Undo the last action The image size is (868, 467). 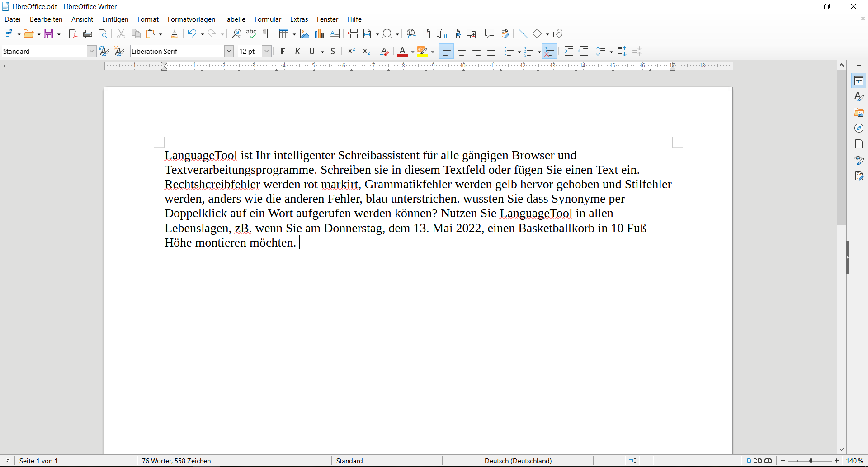click(x=192, y=33)
